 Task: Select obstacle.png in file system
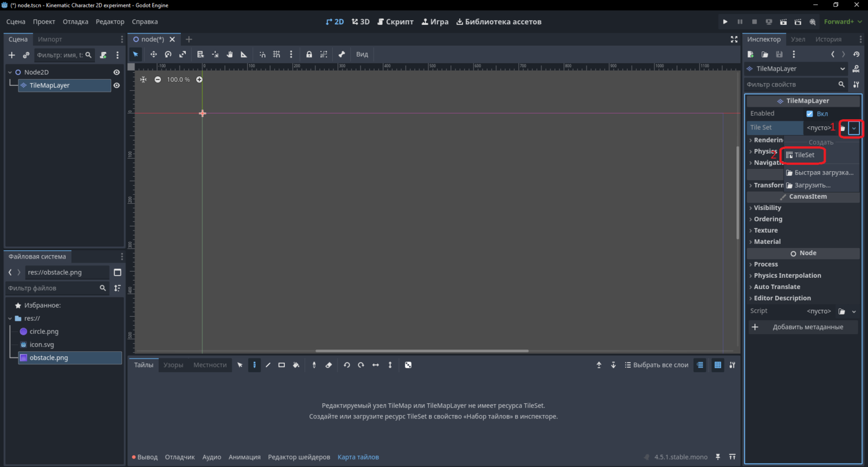(70, 358)
